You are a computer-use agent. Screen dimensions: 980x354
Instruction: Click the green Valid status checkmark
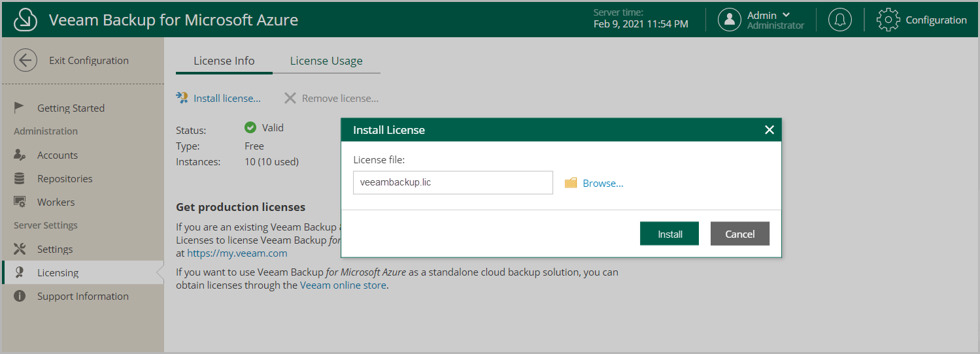coord(250,127)
